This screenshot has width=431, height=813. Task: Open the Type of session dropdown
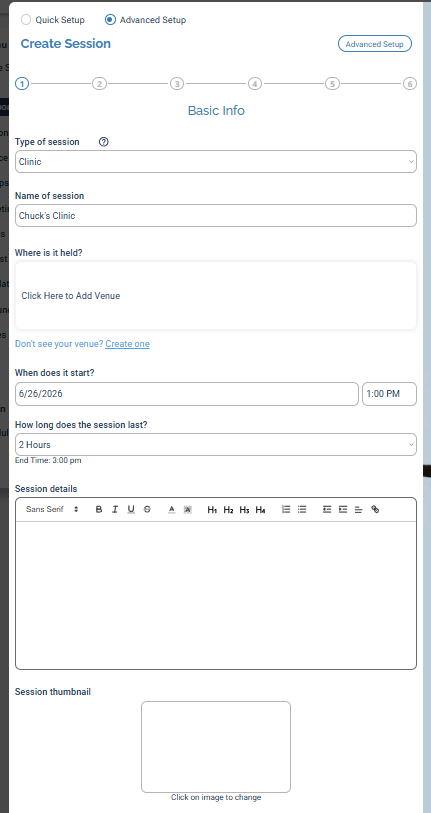[216, 162]
